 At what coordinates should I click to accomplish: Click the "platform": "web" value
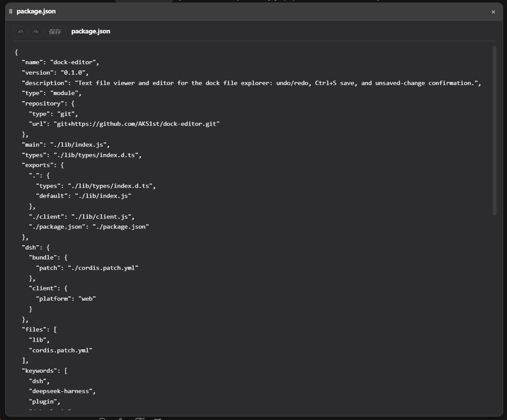(87, 299)
